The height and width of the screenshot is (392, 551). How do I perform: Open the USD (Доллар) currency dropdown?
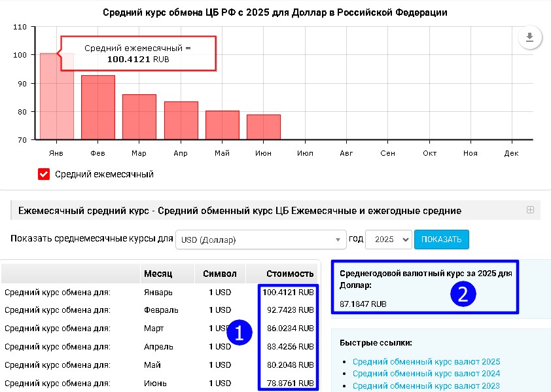(260, 240)
